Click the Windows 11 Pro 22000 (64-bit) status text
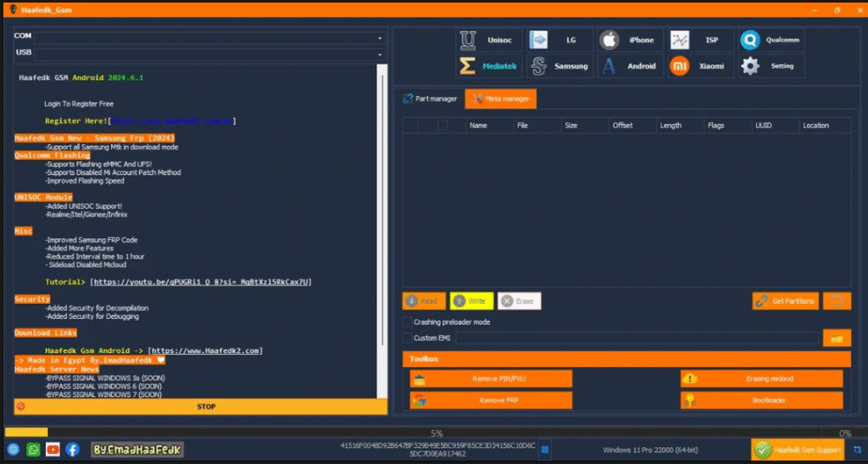 pos(650,450)
